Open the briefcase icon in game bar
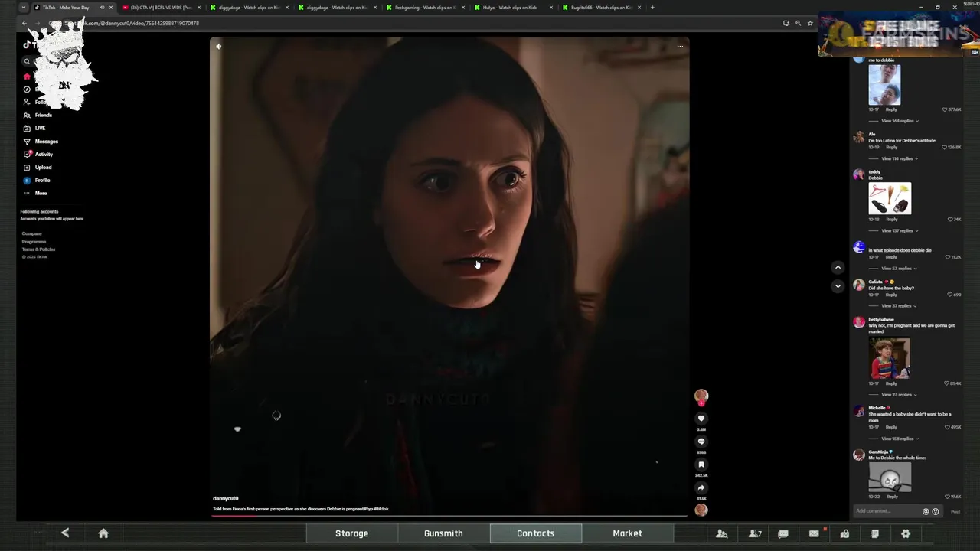 [844, 533]
